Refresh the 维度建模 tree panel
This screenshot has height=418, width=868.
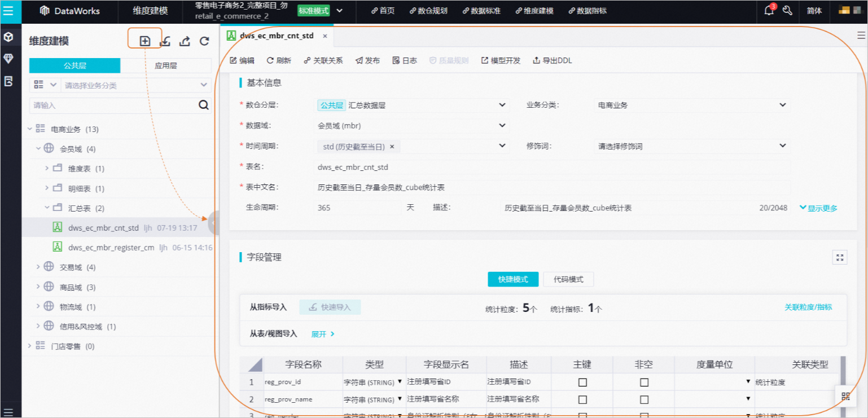[204, 41]
